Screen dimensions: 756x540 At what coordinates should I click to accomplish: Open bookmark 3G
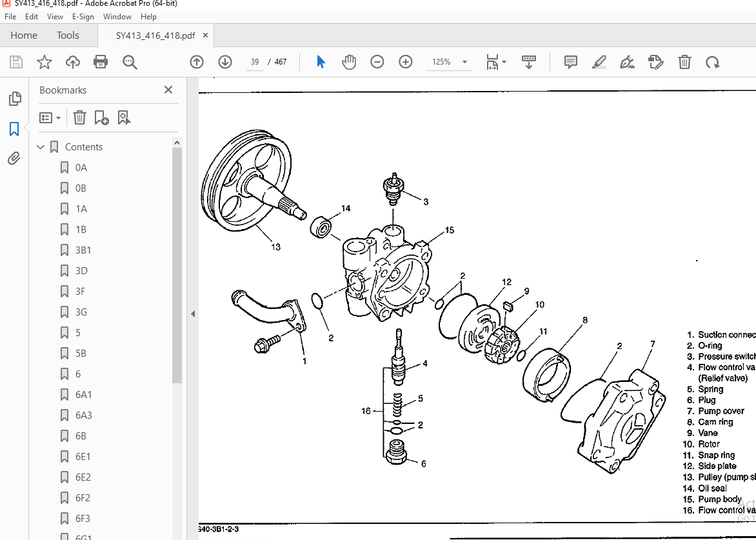pyautogui.click(x=81, y=312)
